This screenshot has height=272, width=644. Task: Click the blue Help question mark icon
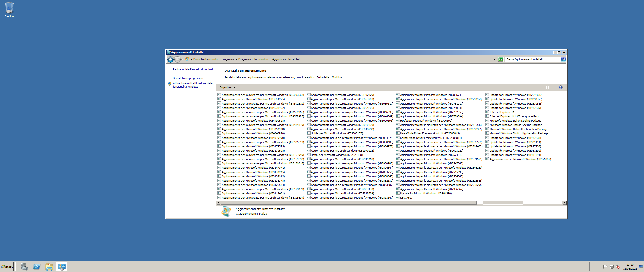(x=561, y=87)
